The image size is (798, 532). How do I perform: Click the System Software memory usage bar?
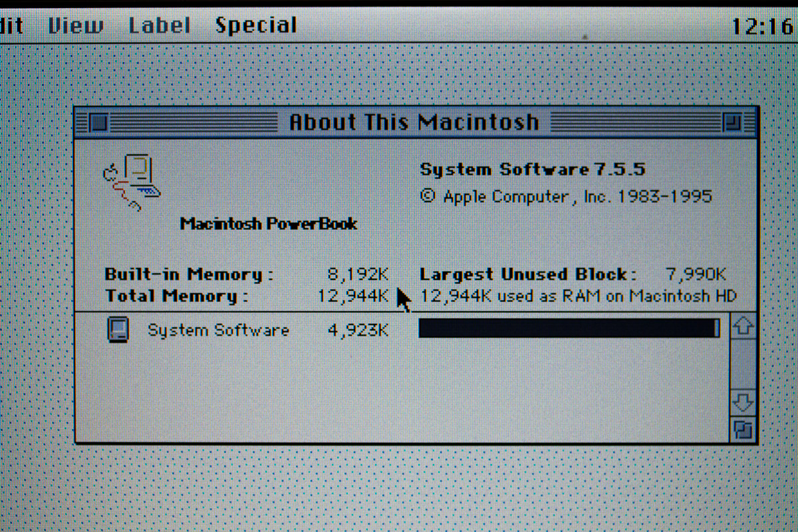pyautogui.click(x=569, y=329)
